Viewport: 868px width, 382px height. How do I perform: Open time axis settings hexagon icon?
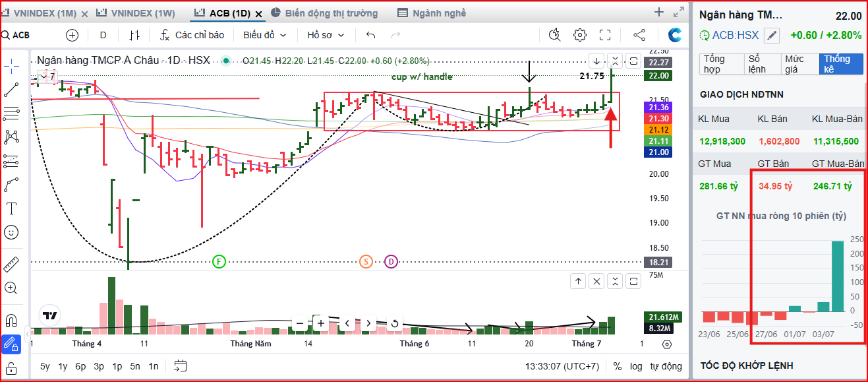(667, 344)
